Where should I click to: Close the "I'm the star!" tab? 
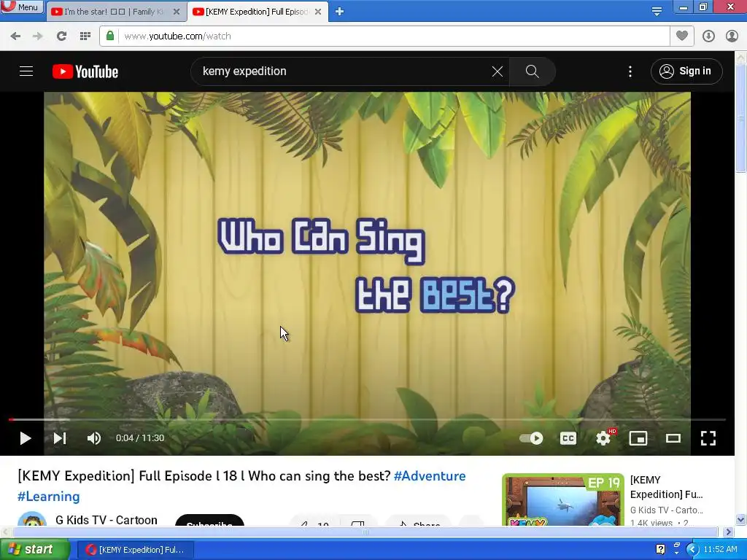click(177, 12)
